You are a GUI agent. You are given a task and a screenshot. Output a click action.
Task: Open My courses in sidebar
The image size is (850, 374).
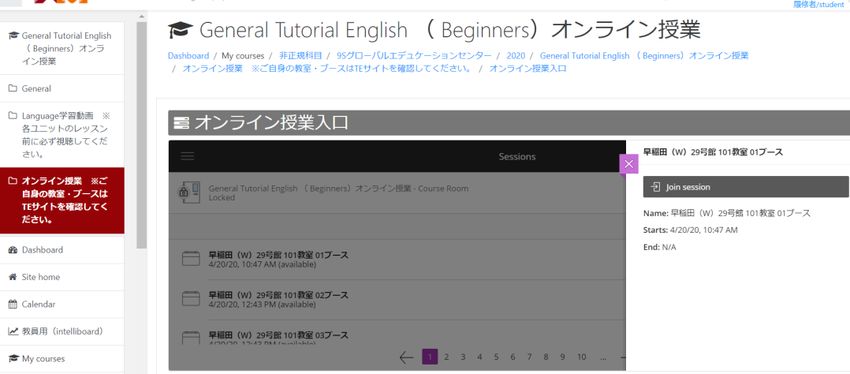pyautogui.click(x=62, y=359)
